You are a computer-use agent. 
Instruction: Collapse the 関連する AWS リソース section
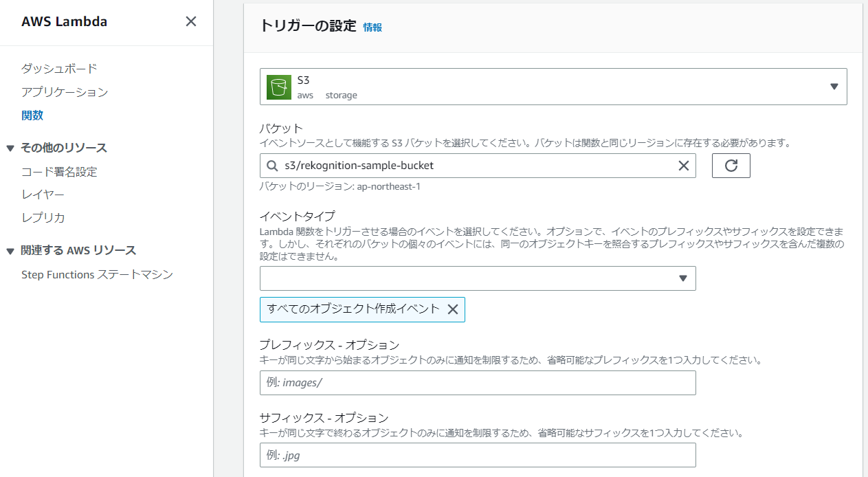[x=10, y=251]
